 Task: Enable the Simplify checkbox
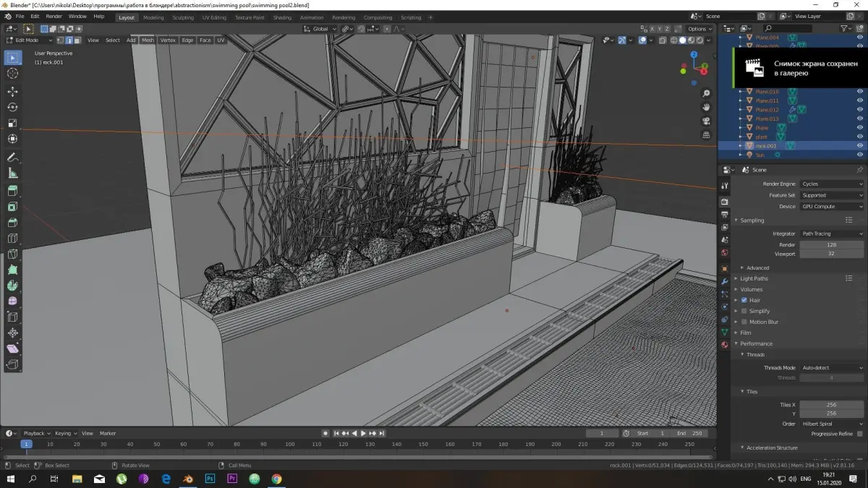click(744, 311)
